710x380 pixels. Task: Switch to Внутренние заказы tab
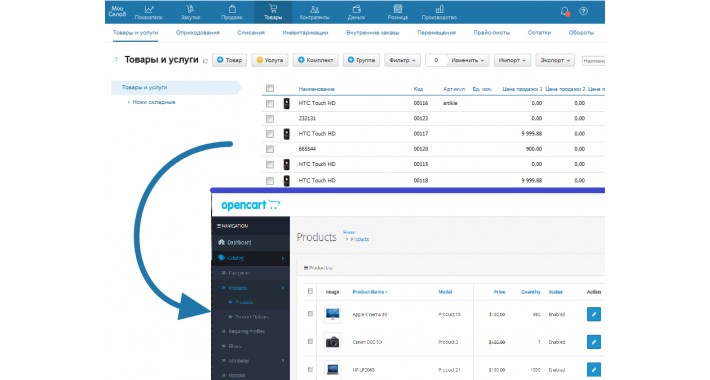point(373,33)
